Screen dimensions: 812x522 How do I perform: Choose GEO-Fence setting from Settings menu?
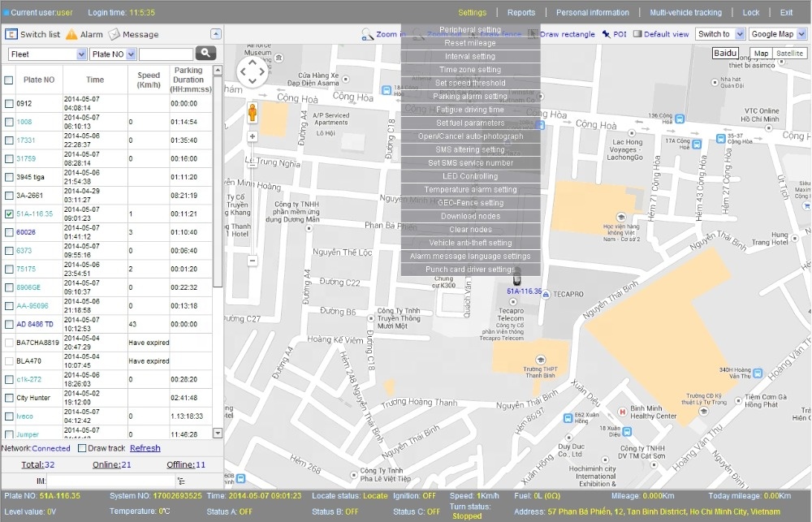(470, 203)
